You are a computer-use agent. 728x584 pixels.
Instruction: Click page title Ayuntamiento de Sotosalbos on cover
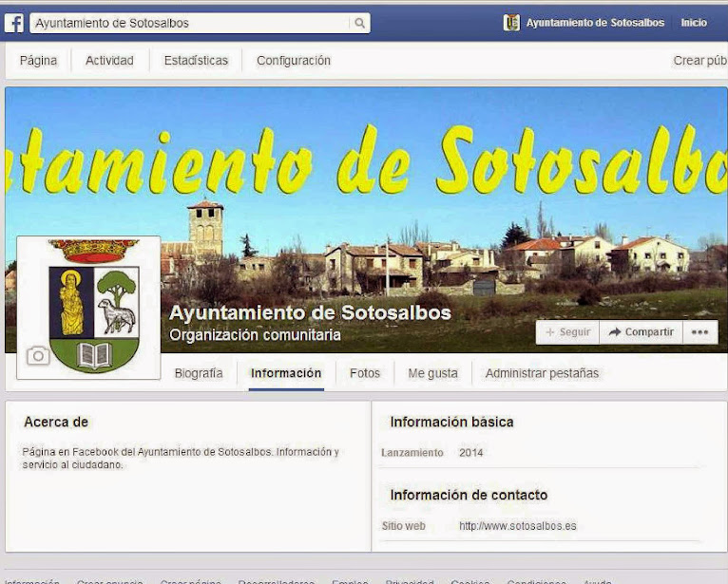[x=310, y=313]
